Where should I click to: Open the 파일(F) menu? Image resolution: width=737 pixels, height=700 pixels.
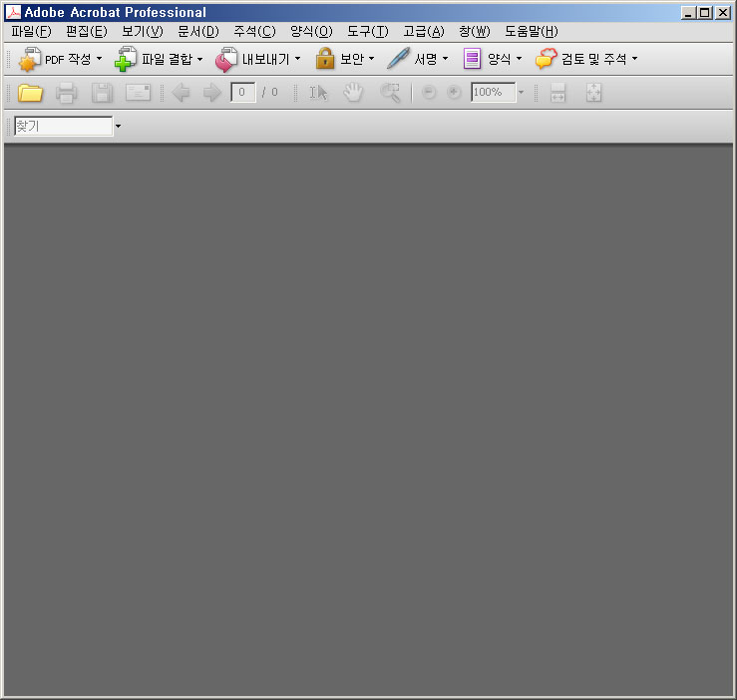click(31, 32)
